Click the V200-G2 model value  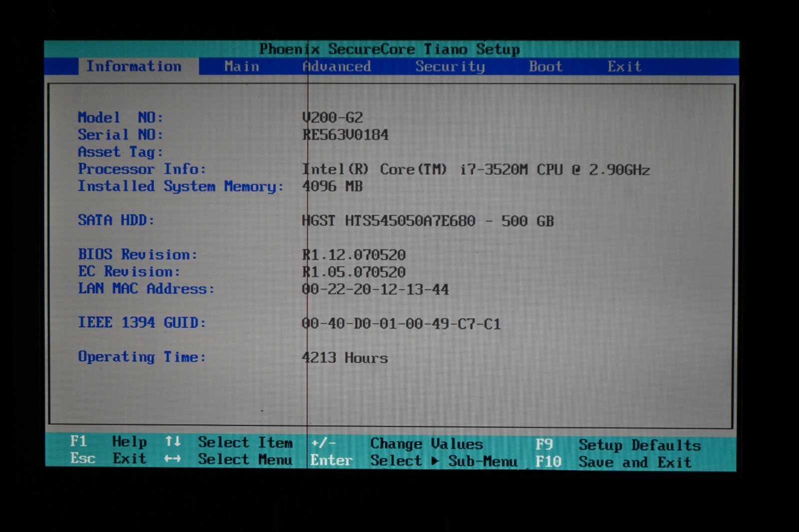[x=333, y=118]
